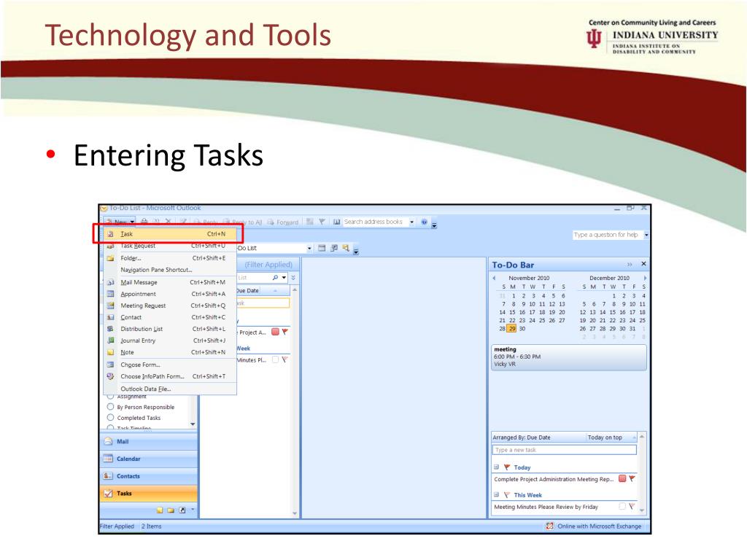Click the Type a new task field
The height and width of the screenshot is (560, 747).
tap(564, 450)
